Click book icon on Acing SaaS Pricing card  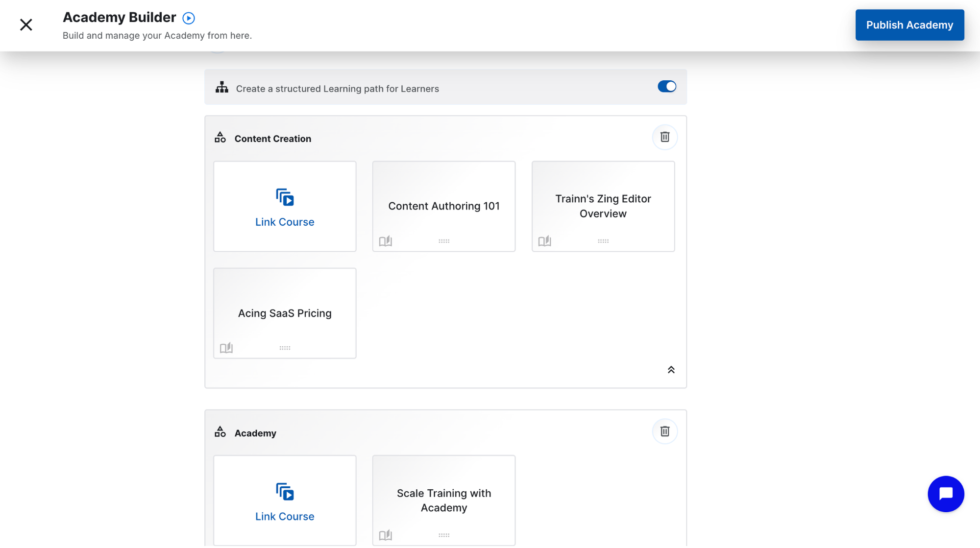[226, 348]
